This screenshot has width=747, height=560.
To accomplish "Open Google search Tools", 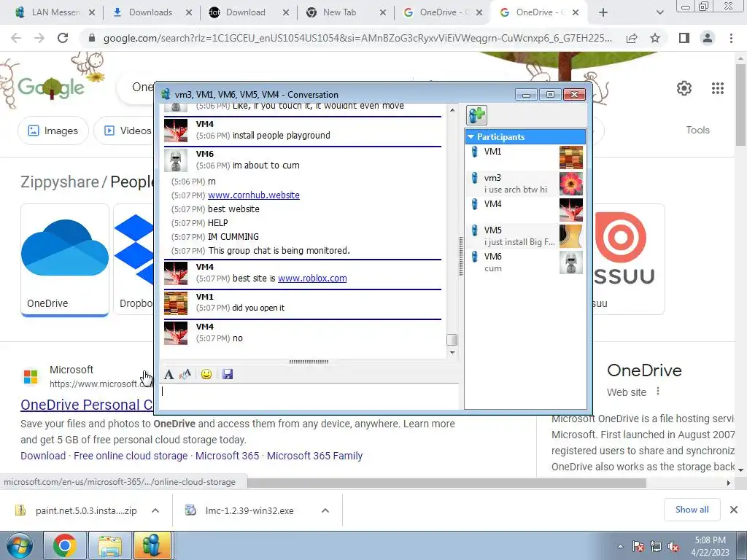I will coord(697,130).
